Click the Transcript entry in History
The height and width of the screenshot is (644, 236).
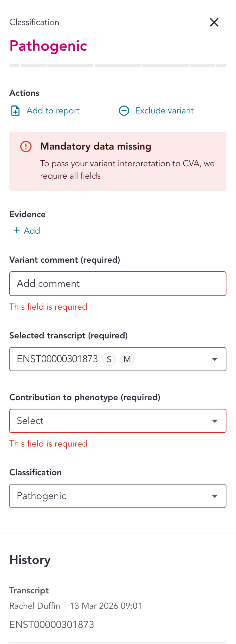[29, 591]
